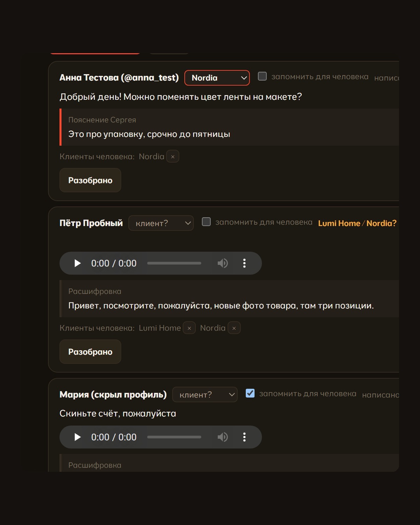This screenshot has width=420, height=525.
Task: Check 'запомнить для человека' for Анна Тестова
Action: (262, 76)
